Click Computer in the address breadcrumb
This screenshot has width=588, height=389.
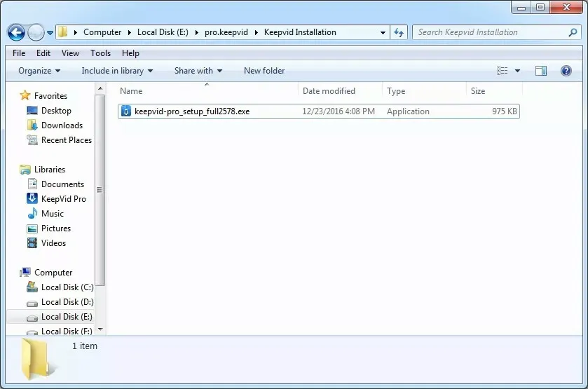(102, 32)
